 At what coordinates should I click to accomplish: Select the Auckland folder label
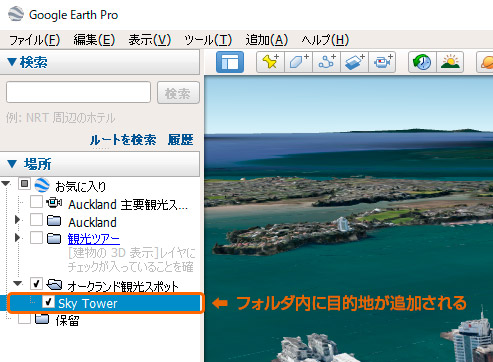(x=92, y=222)
